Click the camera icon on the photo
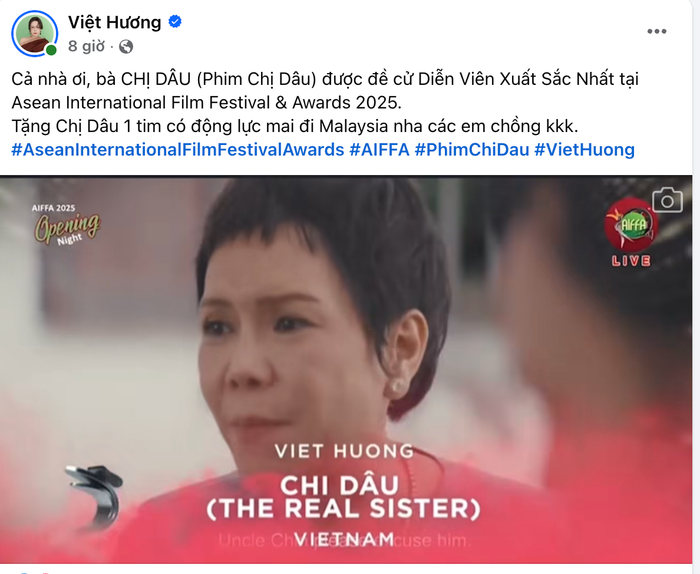 coord(667,200)
